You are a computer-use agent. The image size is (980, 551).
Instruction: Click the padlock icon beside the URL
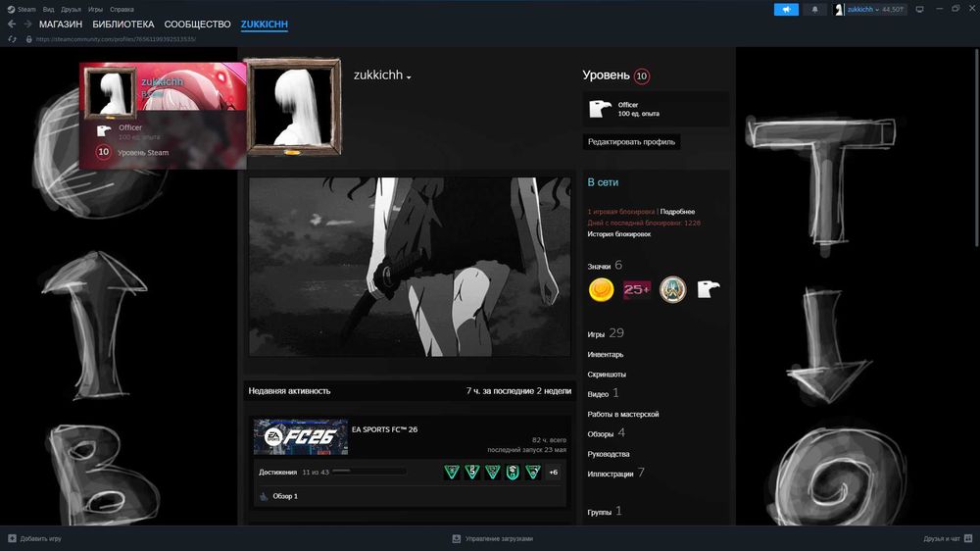pos(28,39)
